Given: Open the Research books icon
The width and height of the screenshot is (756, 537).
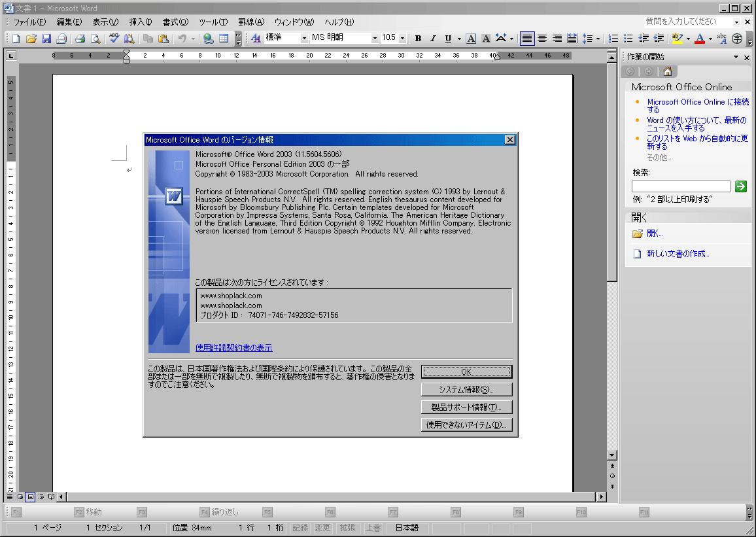Looking at the screenshot, I should 129,39.
